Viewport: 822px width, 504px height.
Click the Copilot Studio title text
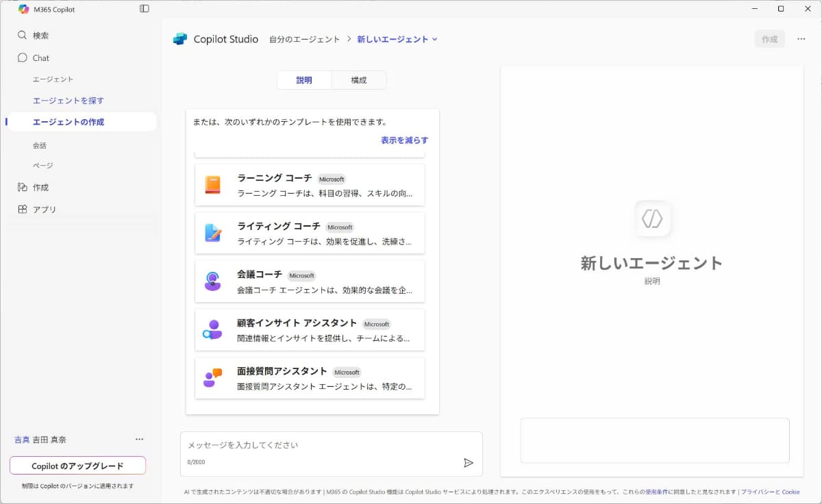tap(226, 39)
